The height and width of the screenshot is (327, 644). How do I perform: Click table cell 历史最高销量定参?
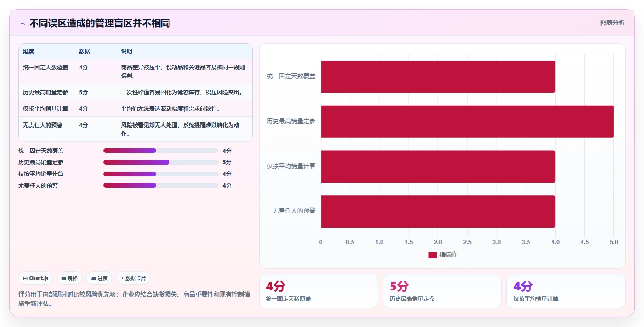tap(46, 92)
